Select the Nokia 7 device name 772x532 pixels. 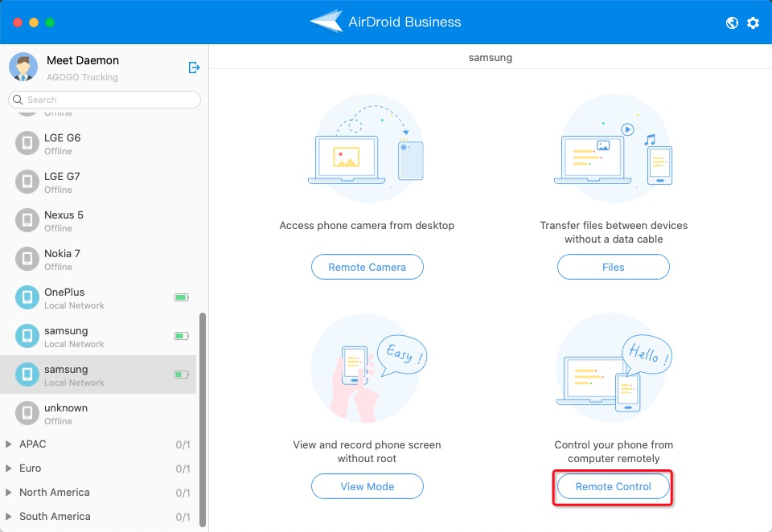point(62,253)
